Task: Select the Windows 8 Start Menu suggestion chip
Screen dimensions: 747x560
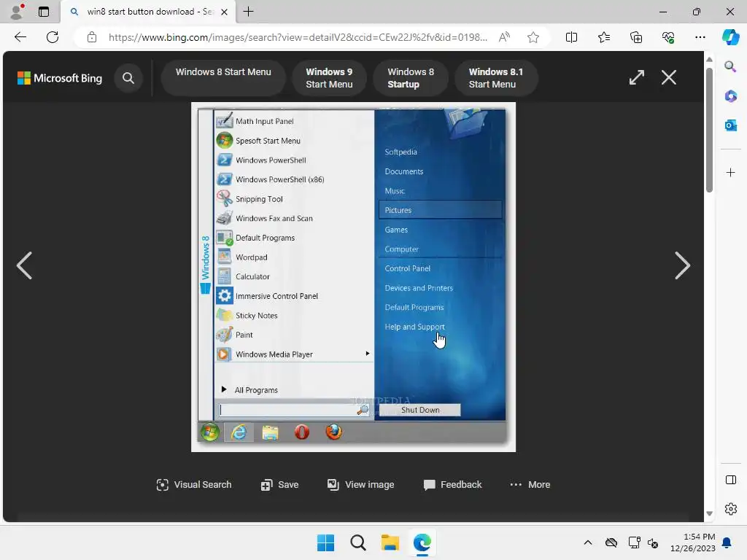Action: click(x=223, y=77)
